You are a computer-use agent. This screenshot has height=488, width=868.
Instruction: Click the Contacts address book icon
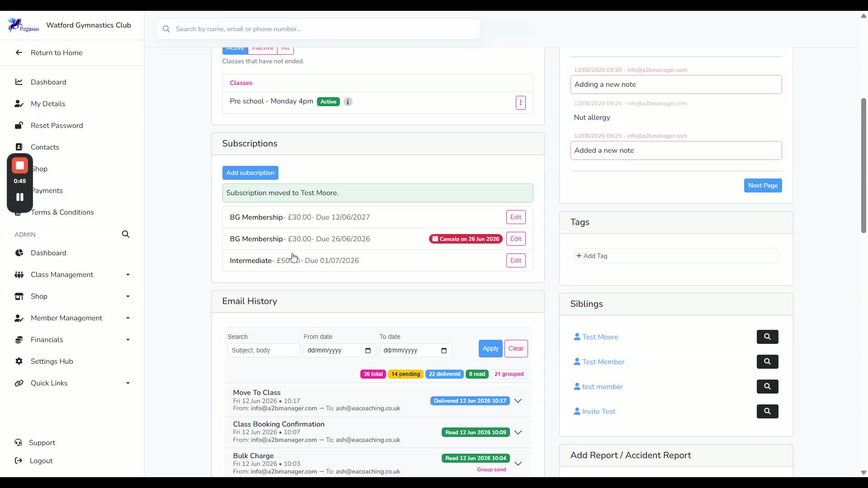coord(19,147)
